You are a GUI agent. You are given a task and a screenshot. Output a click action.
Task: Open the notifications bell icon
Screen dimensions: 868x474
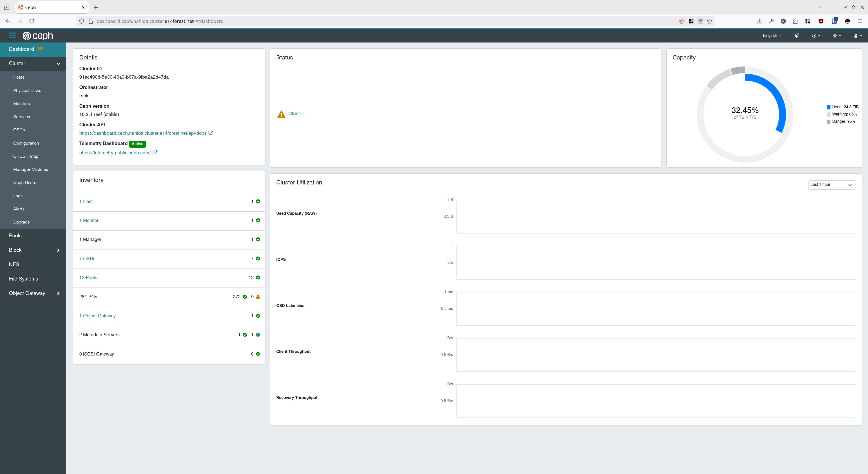pyautogui.click(x=796, y=36)
